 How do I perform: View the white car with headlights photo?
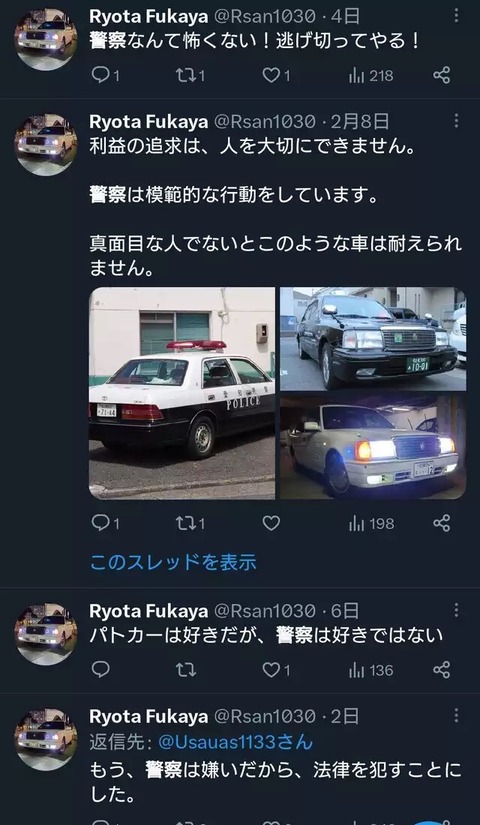pyautogui.click(x=373, y=447)
